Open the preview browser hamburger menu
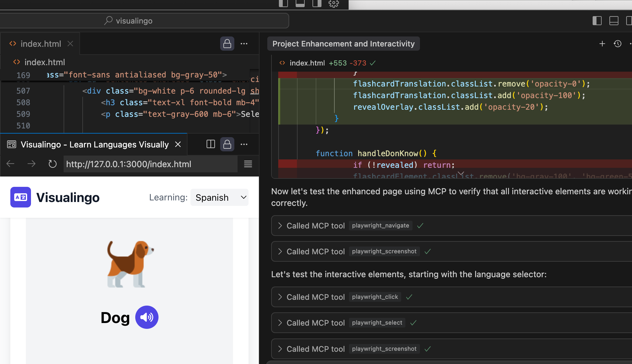632x364 pixels. tap(248, 164)
